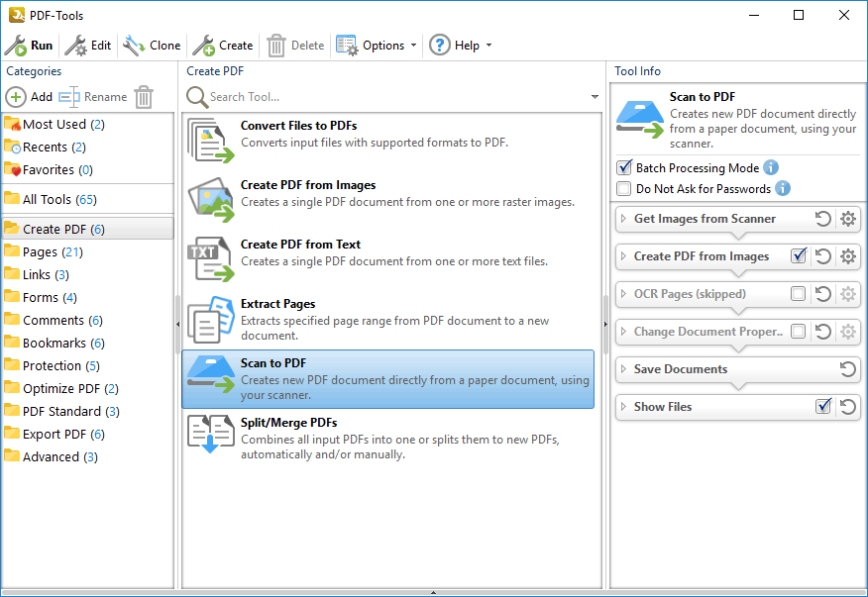Toggle Batch Processing Mode checkbox
868x597 pixels.
coord(624,167)
